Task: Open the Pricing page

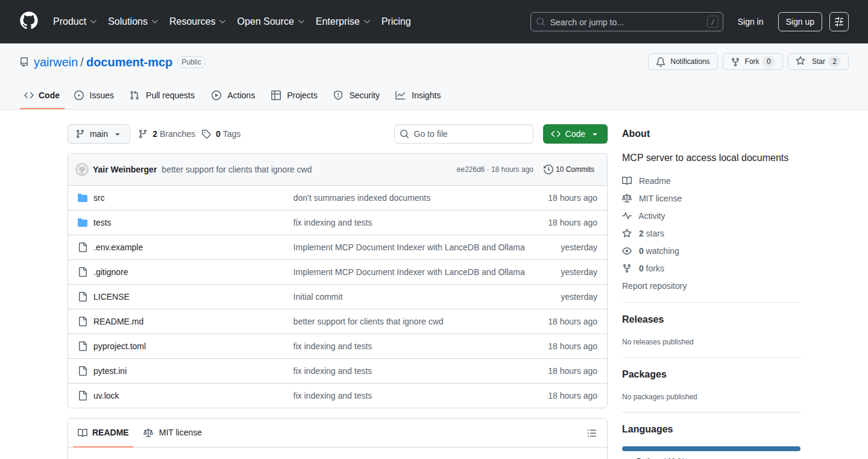Action: click(396, 22)
